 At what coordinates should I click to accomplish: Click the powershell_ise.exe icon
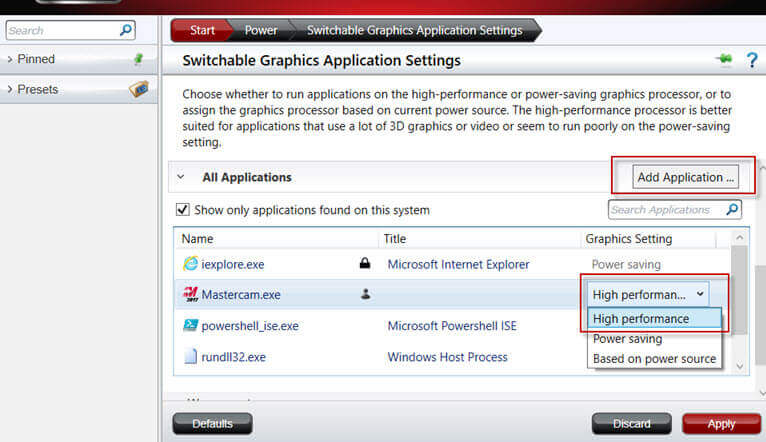click(191, 326)
